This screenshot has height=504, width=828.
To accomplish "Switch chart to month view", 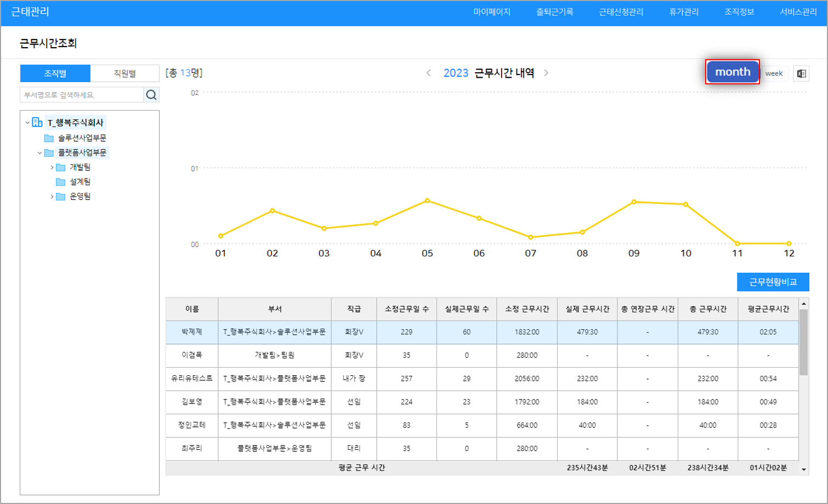I will tap(733, 72).
